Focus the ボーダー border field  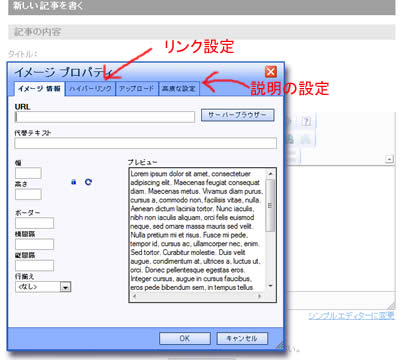tap(34, 223)
